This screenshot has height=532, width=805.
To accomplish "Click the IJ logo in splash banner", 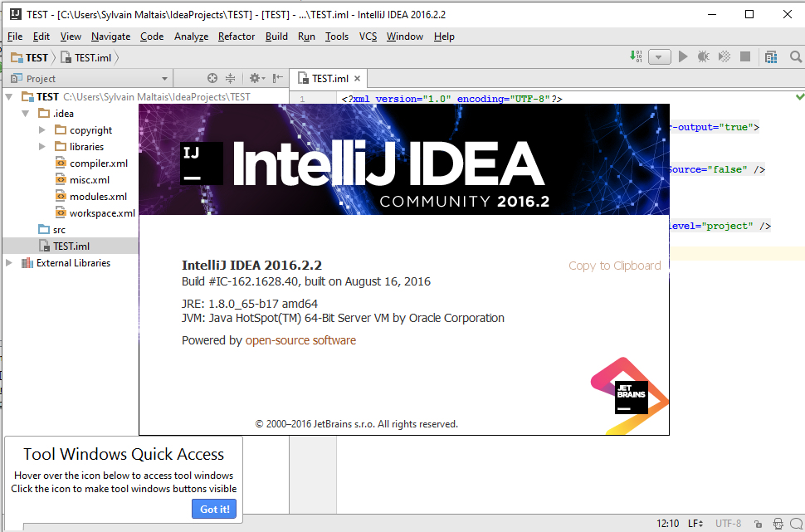I will coord(201,164).
